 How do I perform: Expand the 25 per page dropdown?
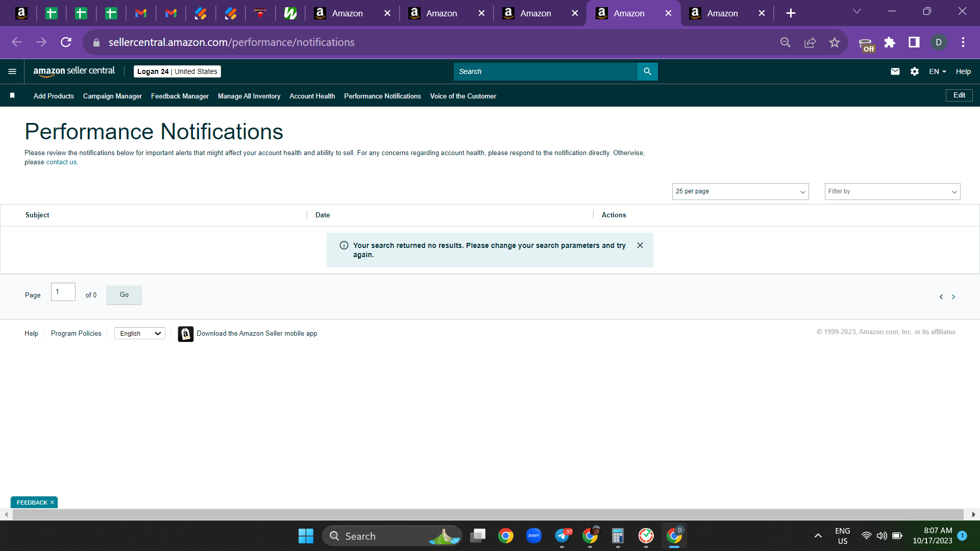coord(740,191)
